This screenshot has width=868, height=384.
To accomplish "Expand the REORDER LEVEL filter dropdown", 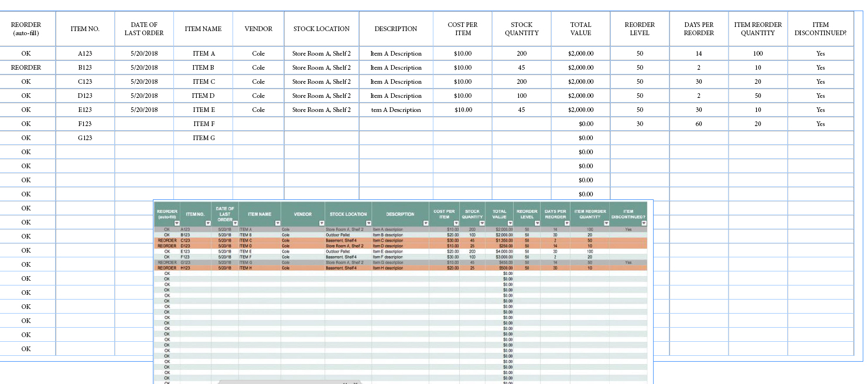I will [536, 222].
